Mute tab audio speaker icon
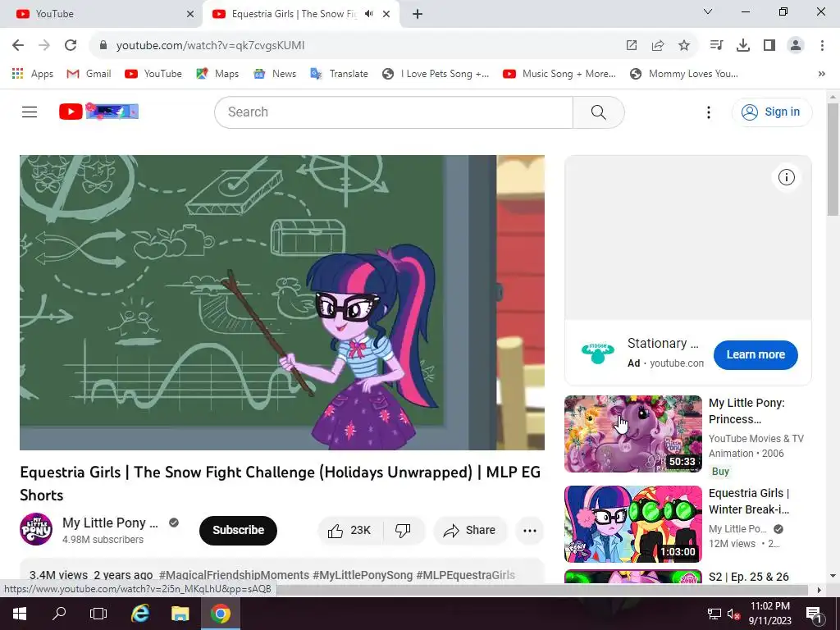 (368, 14)
